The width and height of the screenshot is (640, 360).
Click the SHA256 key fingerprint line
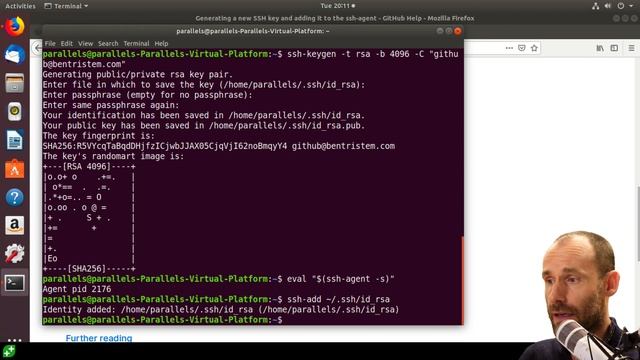pyautogui.click(x=218, y=146)
